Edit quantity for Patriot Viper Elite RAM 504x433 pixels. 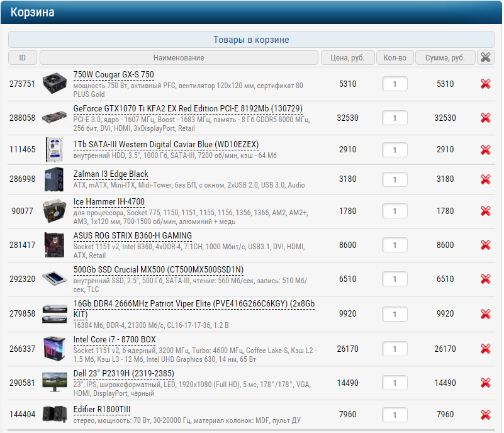pyautogui.click(x=395, y=314)
